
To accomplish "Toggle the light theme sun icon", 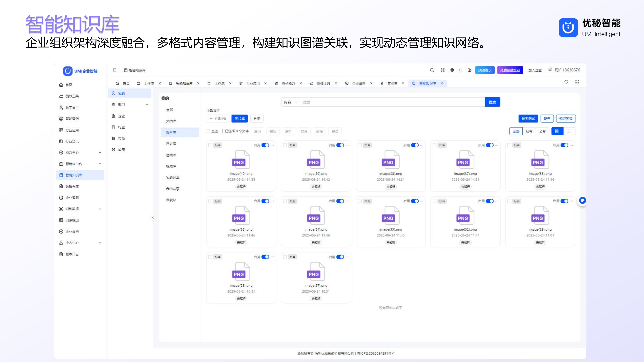I will (460, 70).
